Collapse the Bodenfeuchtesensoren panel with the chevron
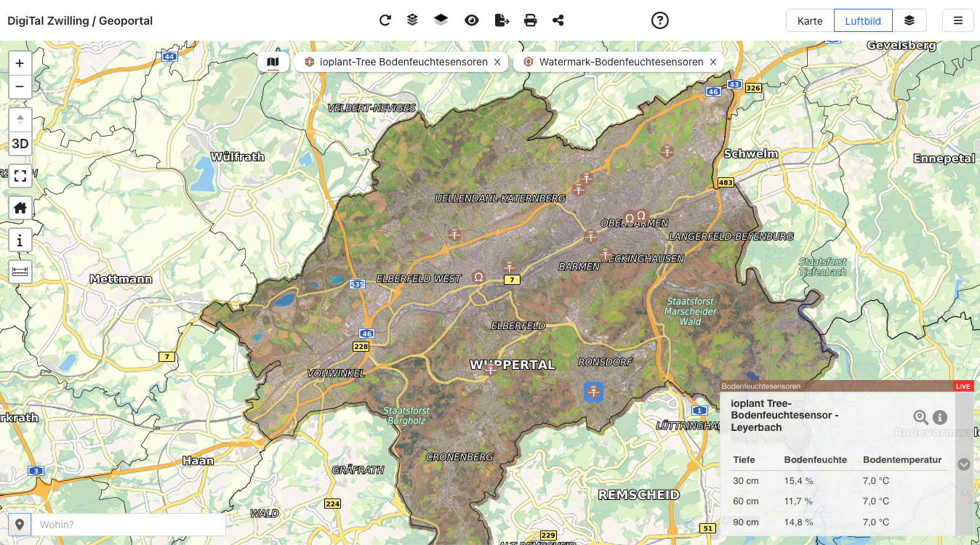980x545 pixels. pyautogui.click(x=964, y=464)
